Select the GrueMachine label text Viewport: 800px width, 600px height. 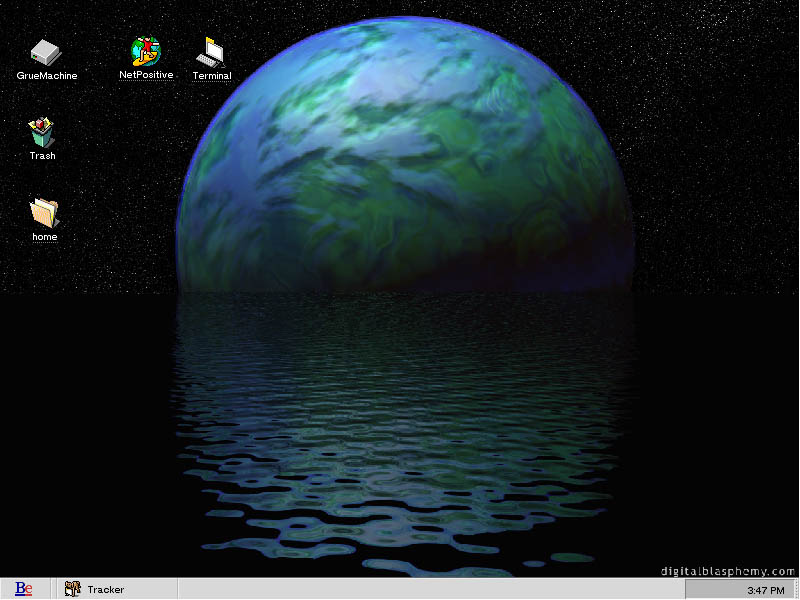pos(47,76)
